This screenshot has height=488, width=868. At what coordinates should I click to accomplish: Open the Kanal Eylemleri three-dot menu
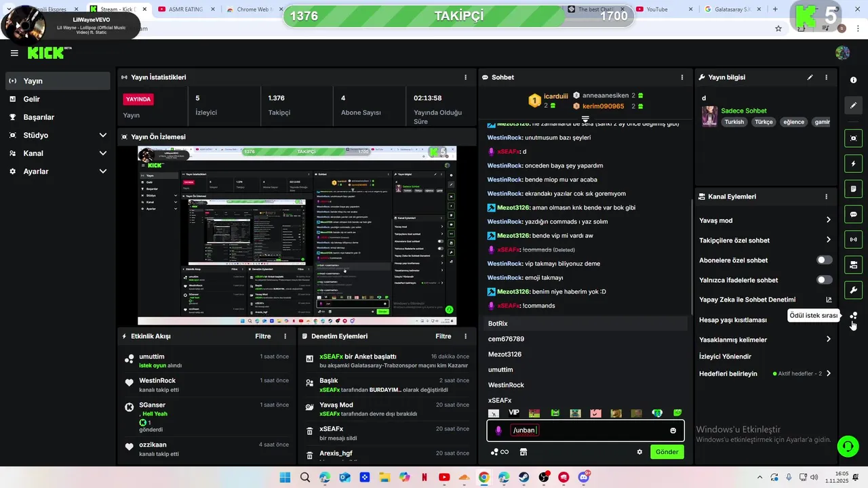point(826,197)
